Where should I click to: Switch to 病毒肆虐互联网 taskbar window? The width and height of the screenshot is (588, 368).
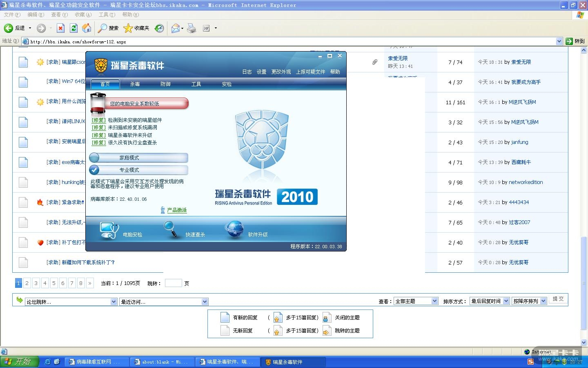[97, 362]
